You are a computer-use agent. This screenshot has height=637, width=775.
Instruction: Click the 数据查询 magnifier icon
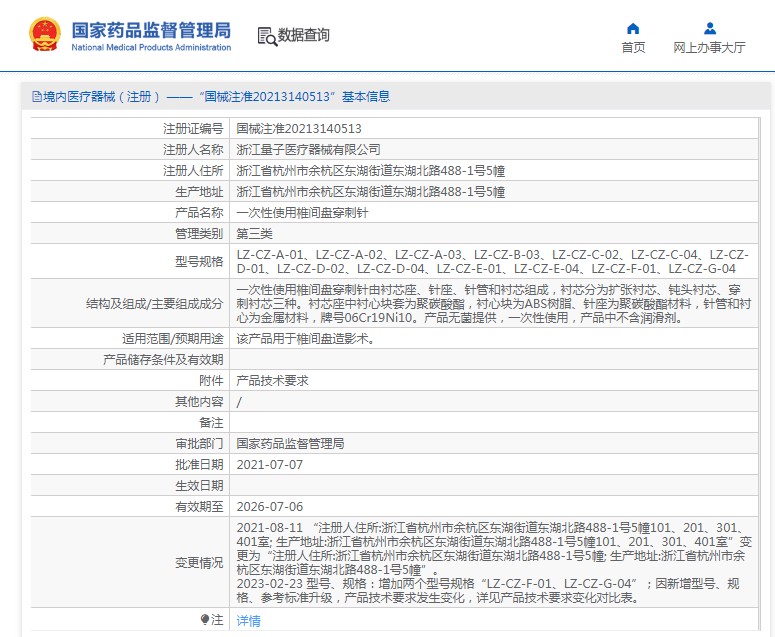tap(267, 36)
